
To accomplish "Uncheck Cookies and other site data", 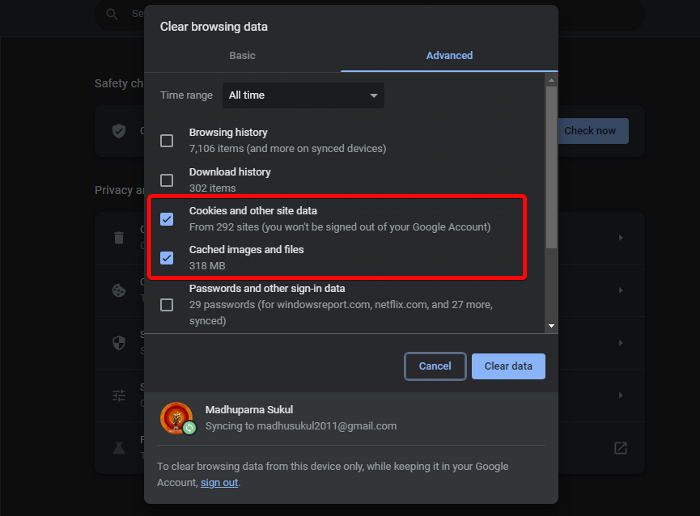I will click(x=167, y=219).
